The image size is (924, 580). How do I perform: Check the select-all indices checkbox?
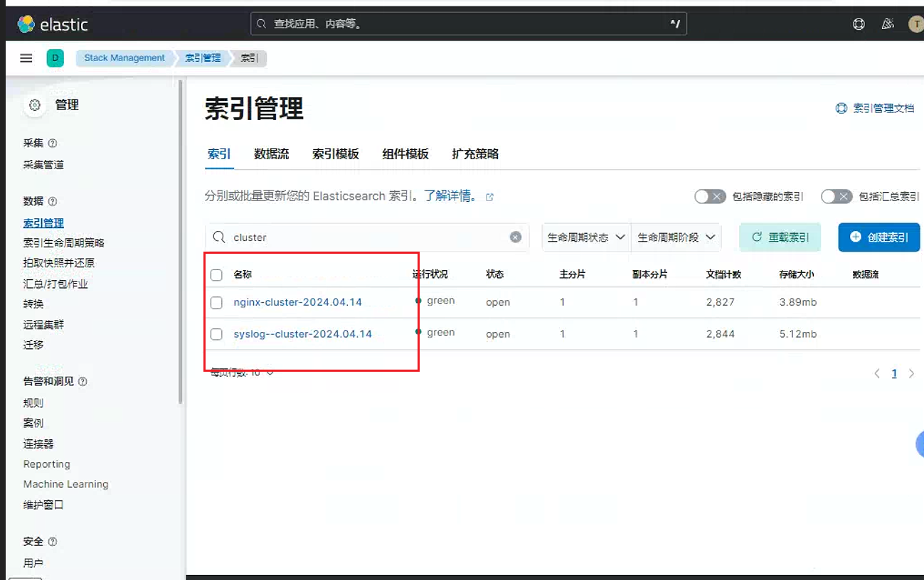(x=216, y=275)
